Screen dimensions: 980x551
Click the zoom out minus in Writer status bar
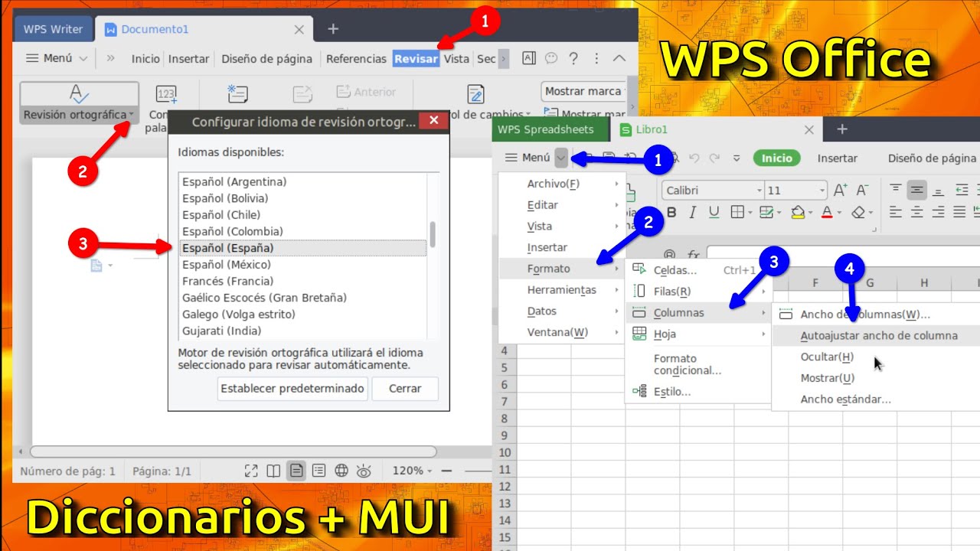[x=447, y=471]
